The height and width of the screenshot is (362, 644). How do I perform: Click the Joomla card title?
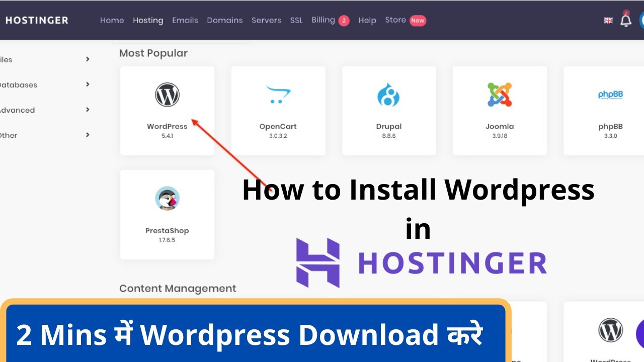(x=500, y=126)
